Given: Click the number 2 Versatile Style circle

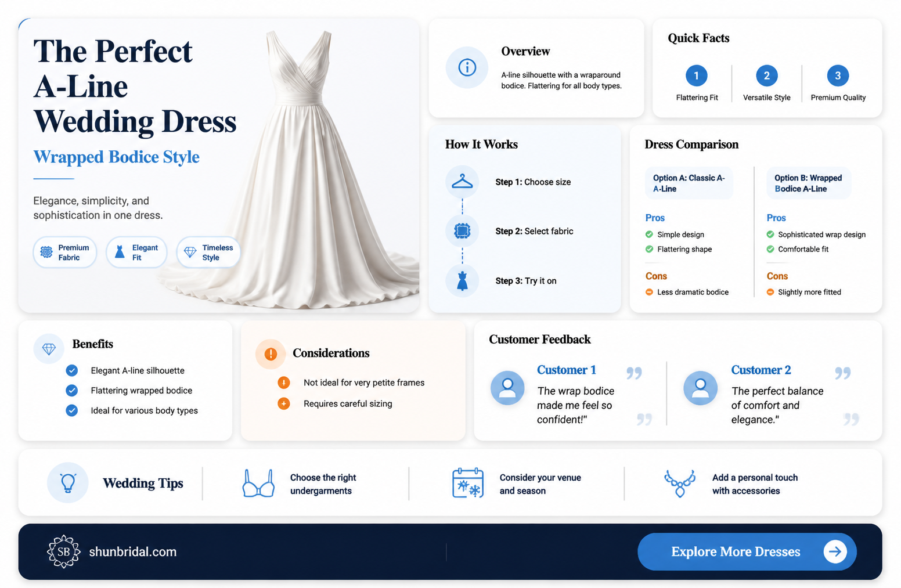Looking at the screenshot, I should pos(766,75).
